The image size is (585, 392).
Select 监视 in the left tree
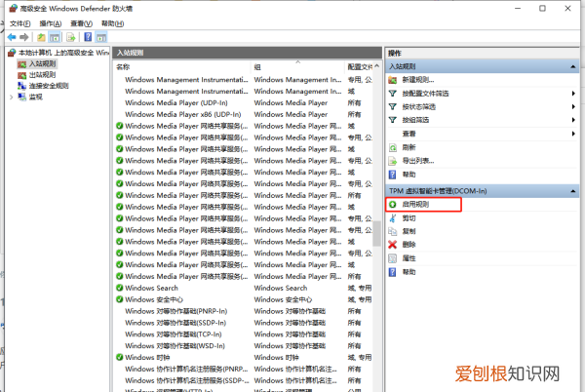click(x=36, y=97)
